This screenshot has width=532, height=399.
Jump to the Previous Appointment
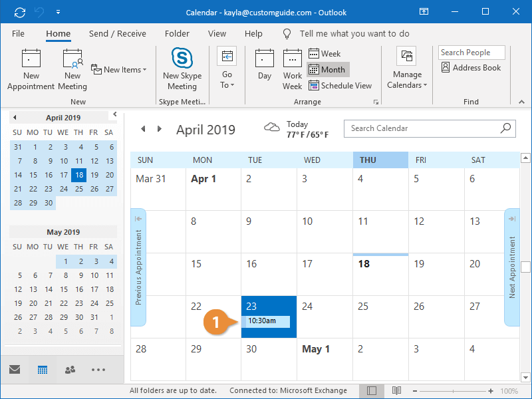click(x=138, y=267)
